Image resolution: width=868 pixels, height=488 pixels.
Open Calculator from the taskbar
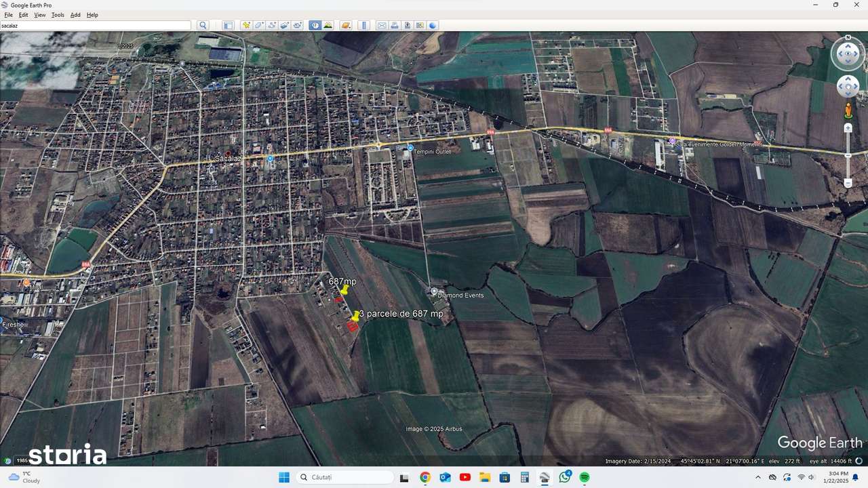point(525,477)
